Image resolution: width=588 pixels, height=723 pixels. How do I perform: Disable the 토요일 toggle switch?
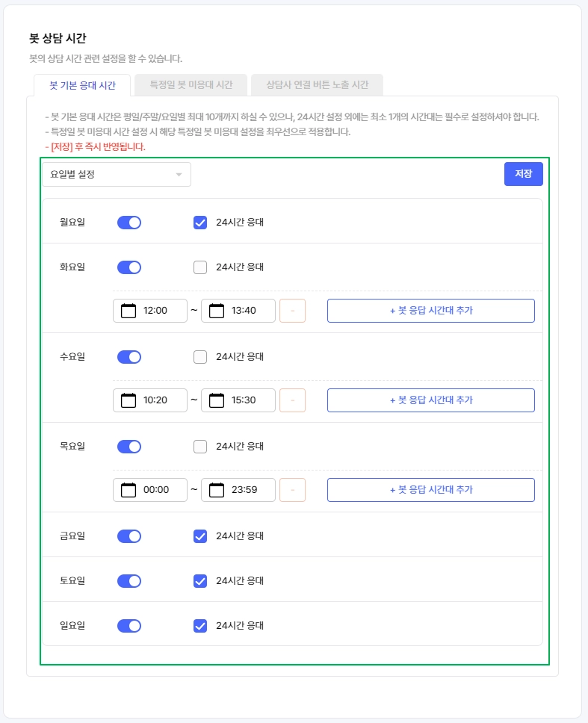tap(129, 581)
